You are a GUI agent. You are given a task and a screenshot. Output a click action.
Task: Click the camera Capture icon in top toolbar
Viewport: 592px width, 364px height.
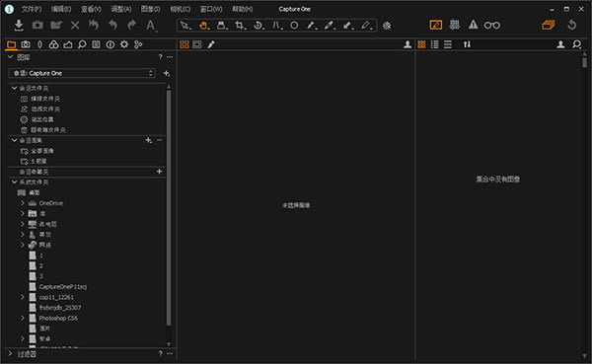tap(37, 26)
